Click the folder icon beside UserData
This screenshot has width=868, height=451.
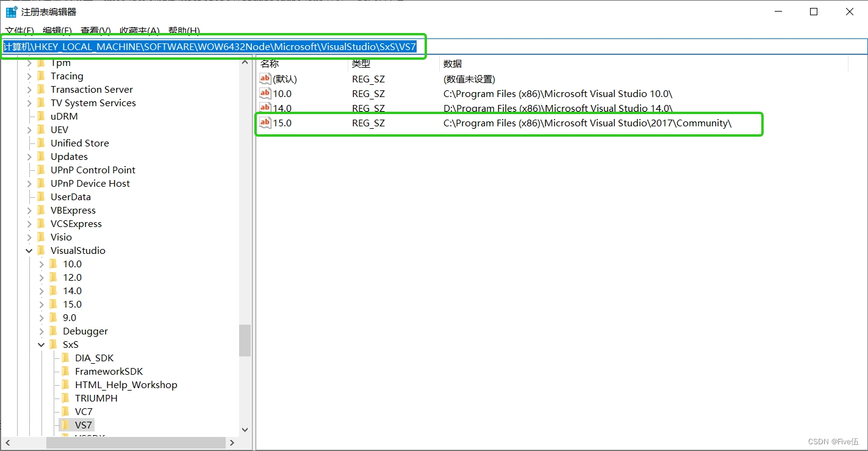point(41,197)
